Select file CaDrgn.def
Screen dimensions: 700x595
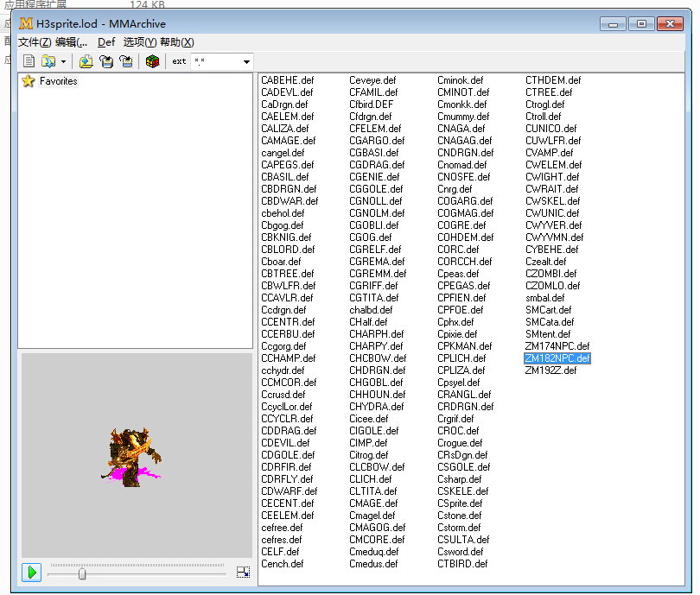click(284, 104)
